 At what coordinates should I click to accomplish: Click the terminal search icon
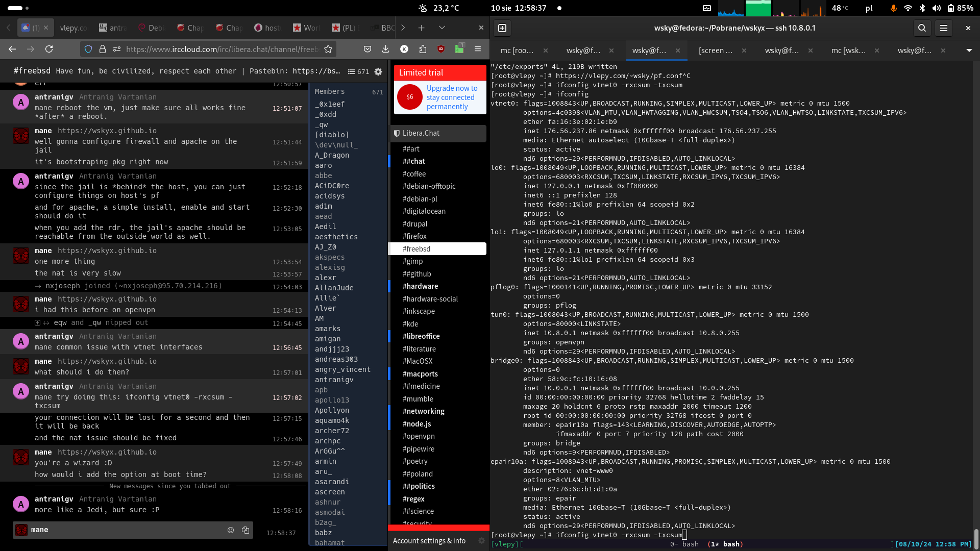pyautogui.click(x=922, y=28)
